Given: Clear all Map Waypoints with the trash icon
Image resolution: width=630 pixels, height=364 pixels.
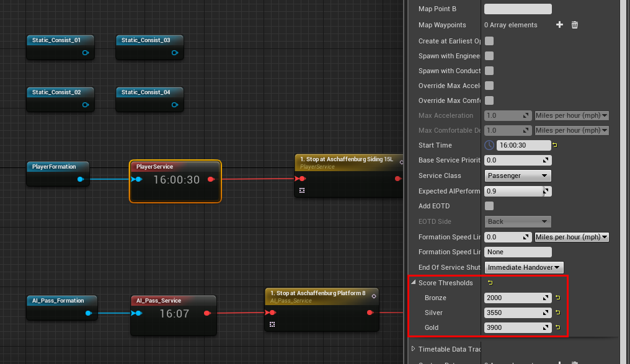Looking at the screenshot, I should [x=575, y=25].
